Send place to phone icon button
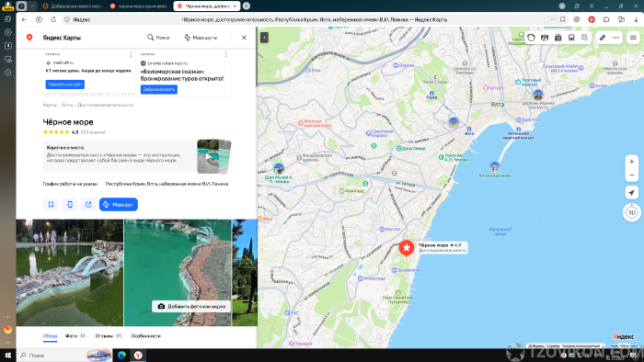Viewport: 644px width, 362px height. point(69,204)
